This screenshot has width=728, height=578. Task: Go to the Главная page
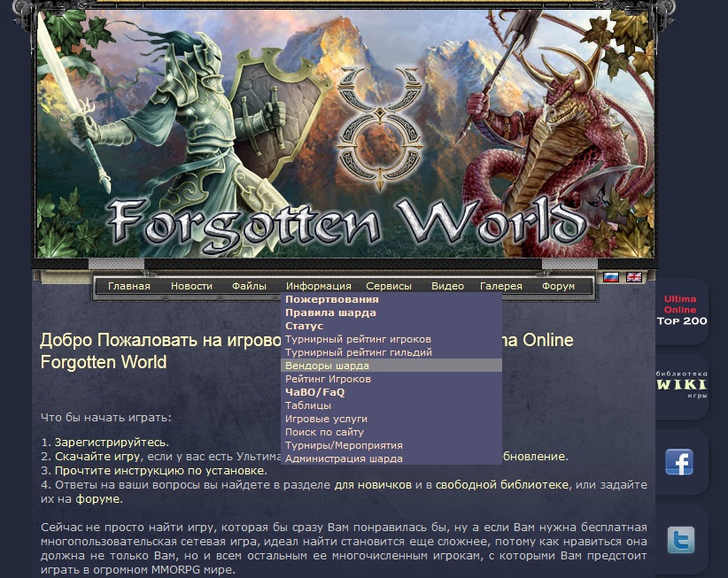[129, 286]
